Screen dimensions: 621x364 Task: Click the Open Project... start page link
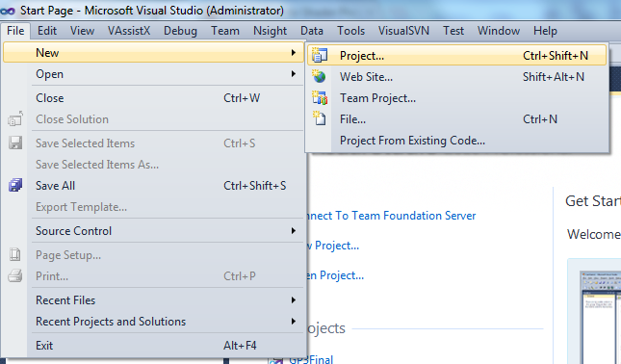coord(336,275)
